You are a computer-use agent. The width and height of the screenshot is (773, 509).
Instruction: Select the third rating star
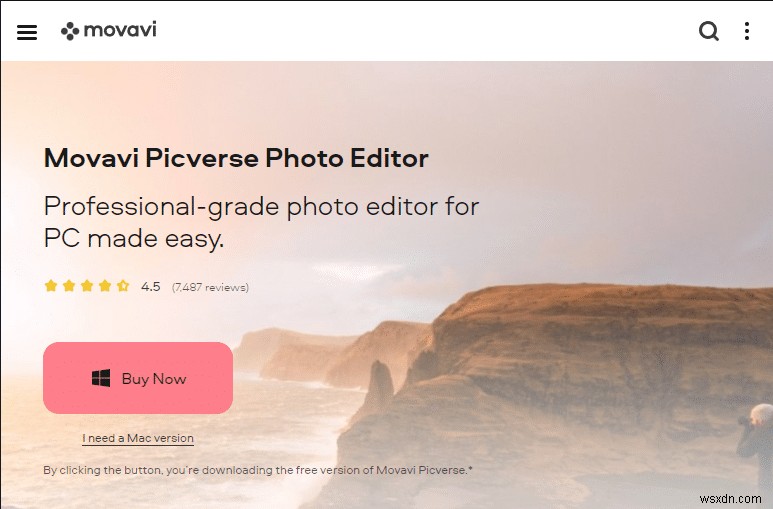coord(87,286)
